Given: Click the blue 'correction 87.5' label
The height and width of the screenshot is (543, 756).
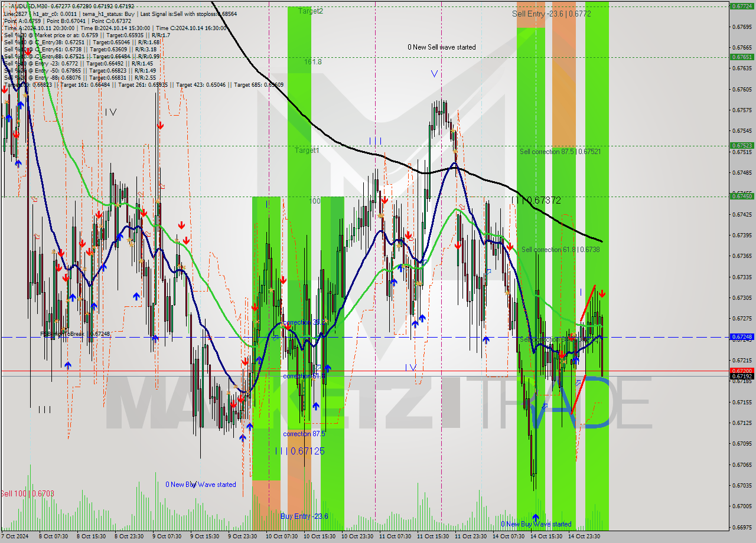Looking at the screenshot, I should coord(305,434).
